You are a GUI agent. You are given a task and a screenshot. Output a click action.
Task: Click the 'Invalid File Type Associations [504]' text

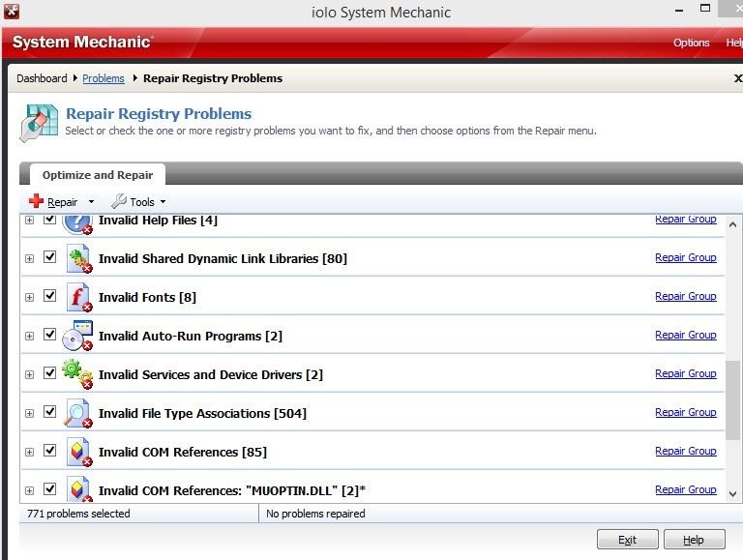[202, 414]
